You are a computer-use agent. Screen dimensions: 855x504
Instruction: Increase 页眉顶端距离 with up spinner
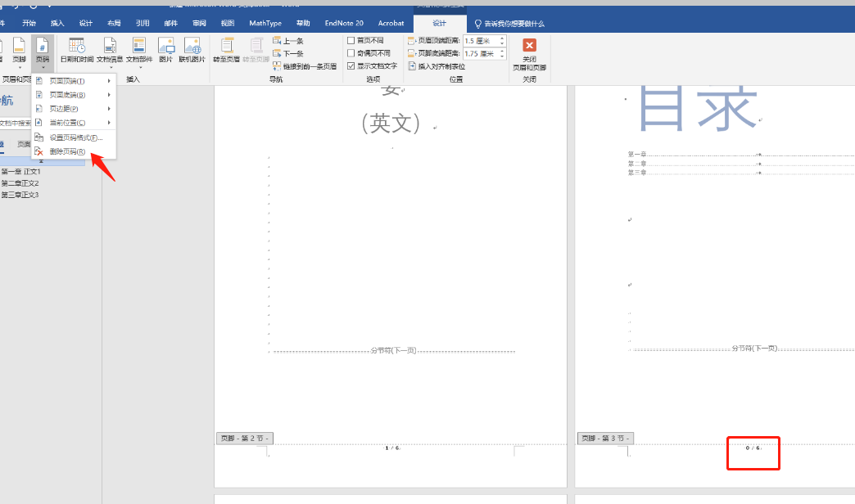tap(502, 38)
